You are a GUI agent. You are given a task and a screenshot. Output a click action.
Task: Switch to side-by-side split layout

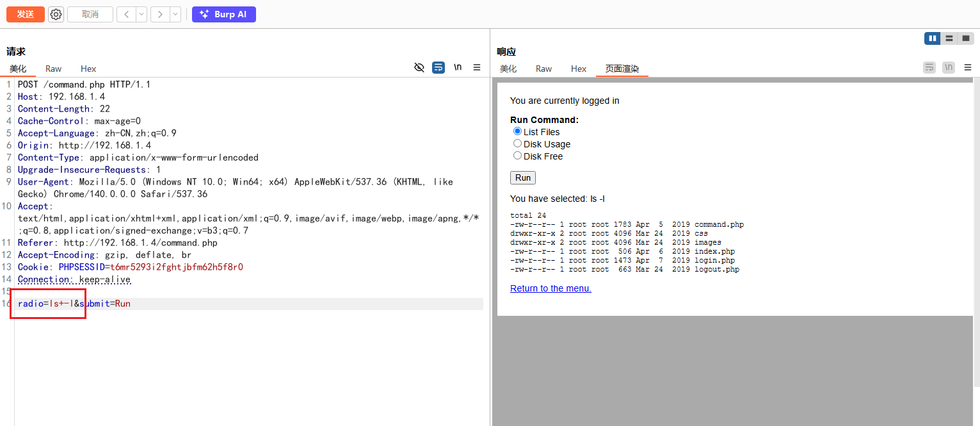tap(933, 38)
